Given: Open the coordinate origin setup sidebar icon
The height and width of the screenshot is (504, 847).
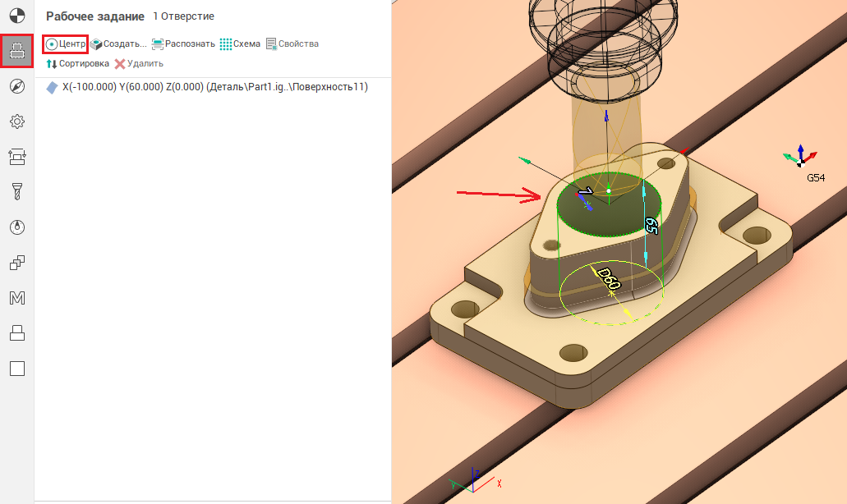Looking at the screenshot, I should (16, 16).
